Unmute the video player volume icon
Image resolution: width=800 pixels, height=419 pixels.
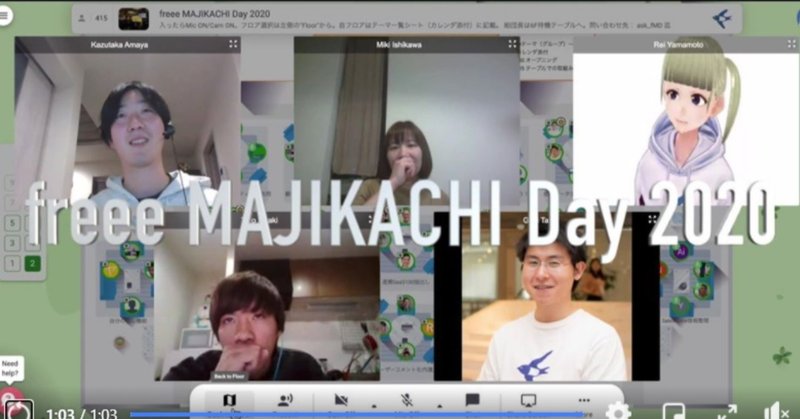point(777,411)
